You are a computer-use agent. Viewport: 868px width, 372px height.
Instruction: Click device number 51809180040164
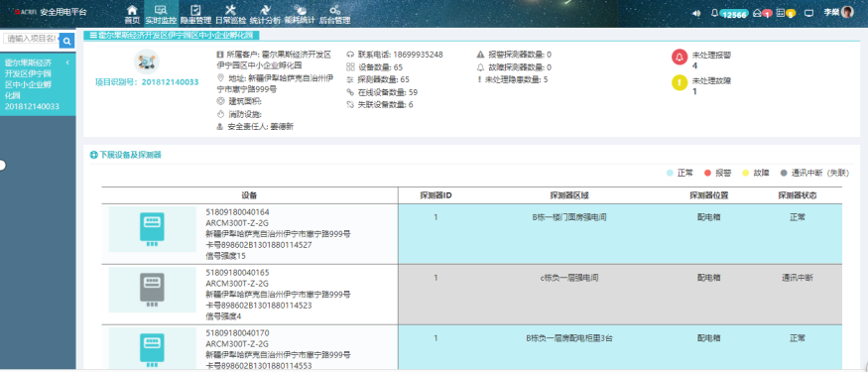237,212
